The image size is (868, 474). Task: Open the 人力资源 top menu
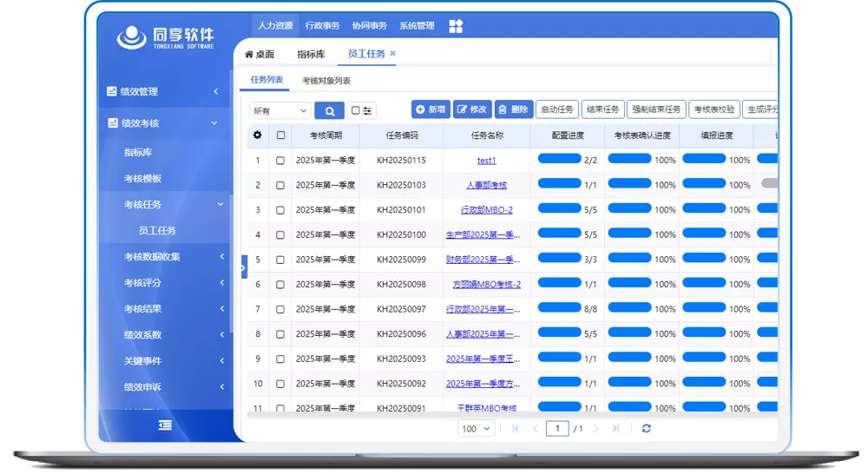click(275, 25)
